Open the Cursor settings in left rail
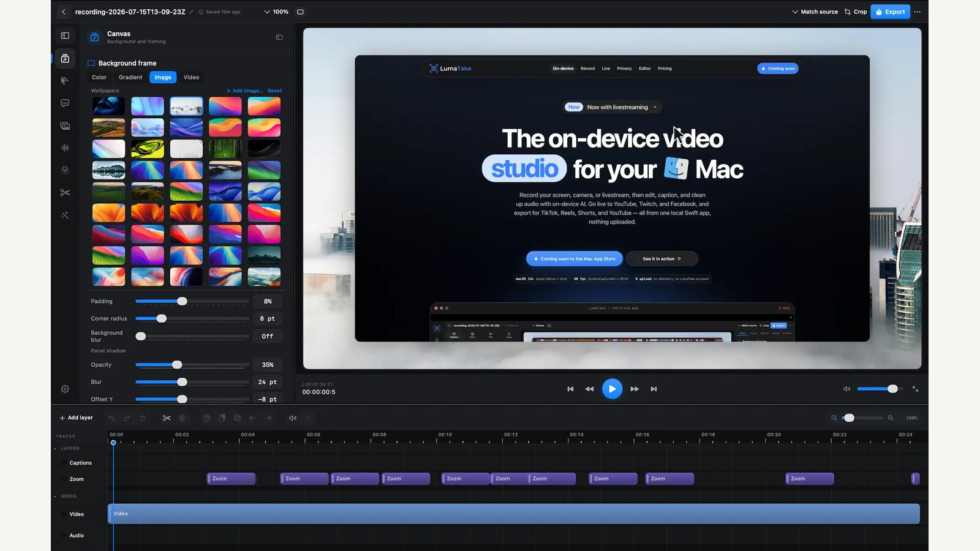Viewport: 980px width, 551px height. pyautogui.click(x=65, y=81)
